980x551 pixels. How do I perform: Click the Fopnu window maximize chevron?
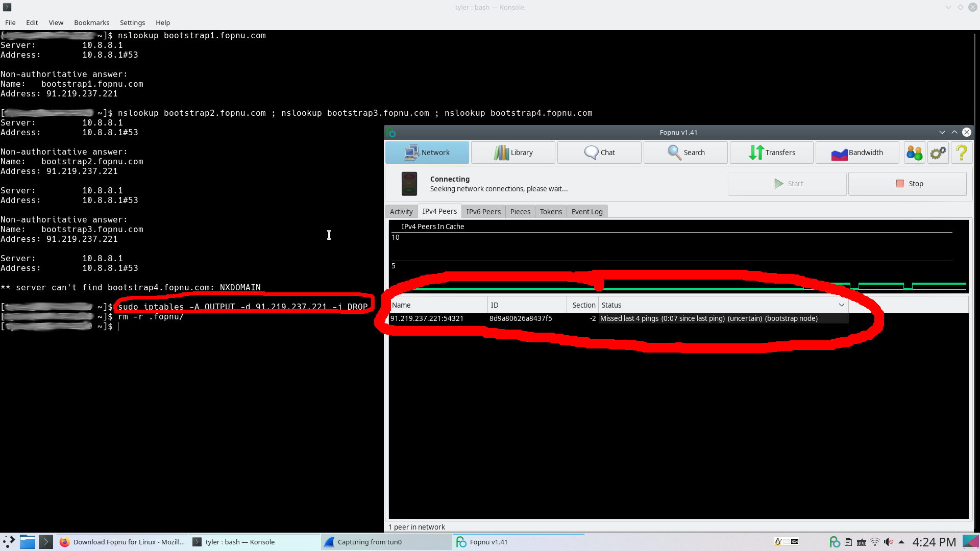pyautogui.click(x=954, y=132)
